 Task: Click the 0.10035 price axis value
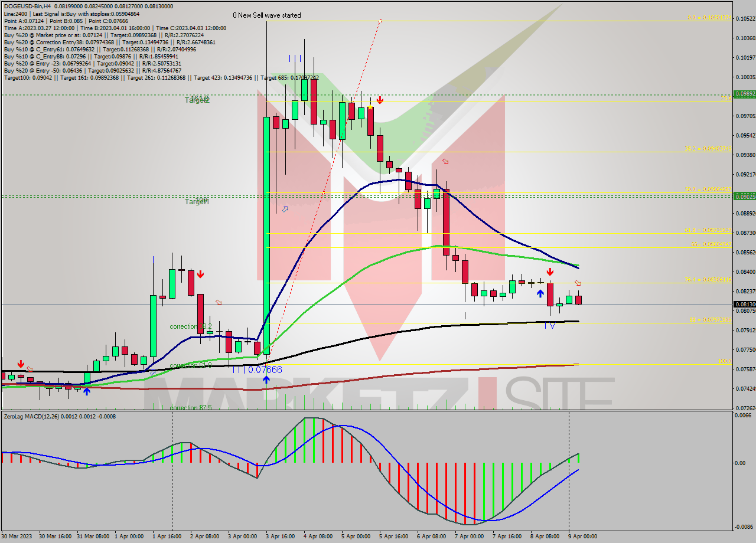pos(745,77)
